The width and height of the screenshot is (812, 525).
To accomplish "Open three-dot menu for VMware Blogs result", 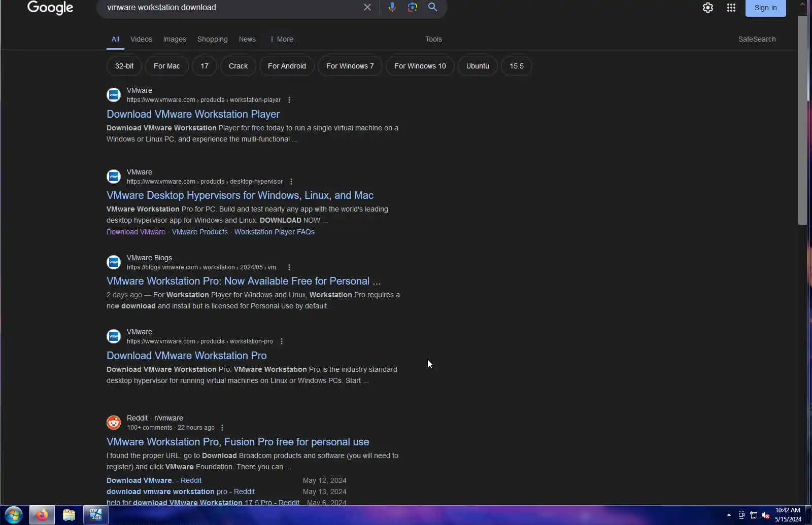I will click(x=289, y=267).
